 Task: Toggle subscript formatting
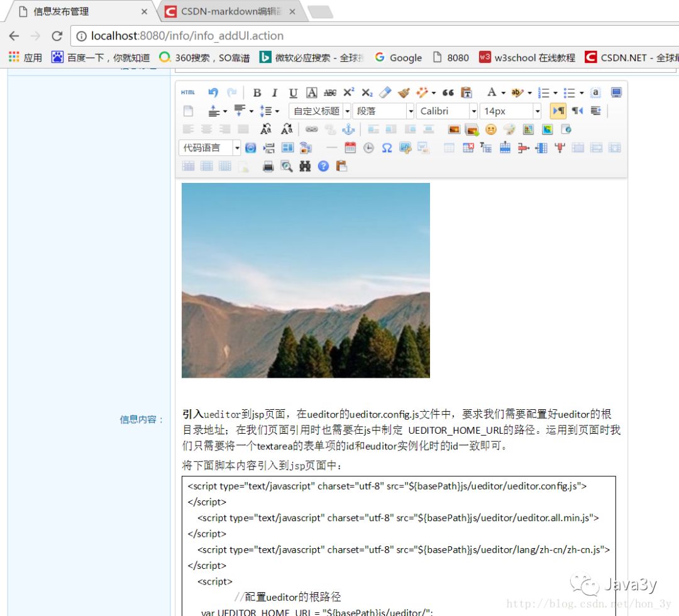(367, 92)
